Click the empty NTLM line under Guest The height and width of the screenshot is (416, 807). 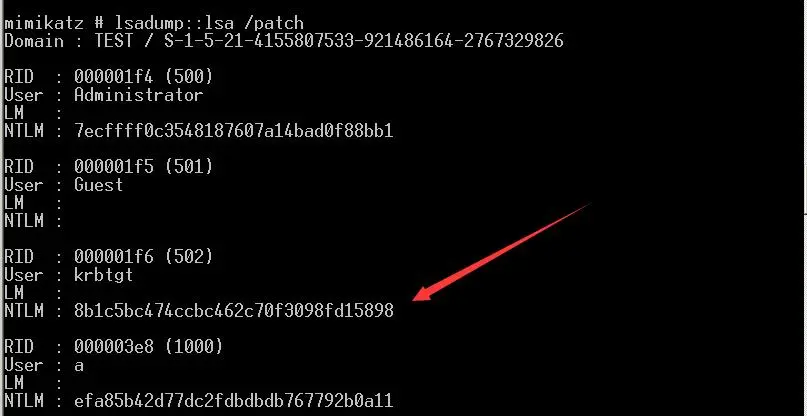coord(33,221)
